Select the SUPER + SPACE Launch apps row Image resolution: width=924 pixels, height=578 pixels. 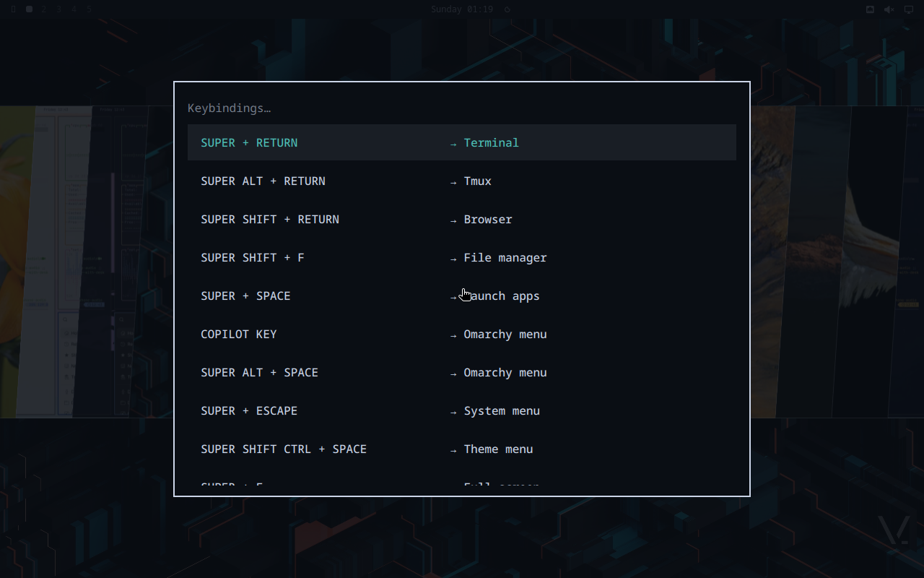(x=462, y=296)
